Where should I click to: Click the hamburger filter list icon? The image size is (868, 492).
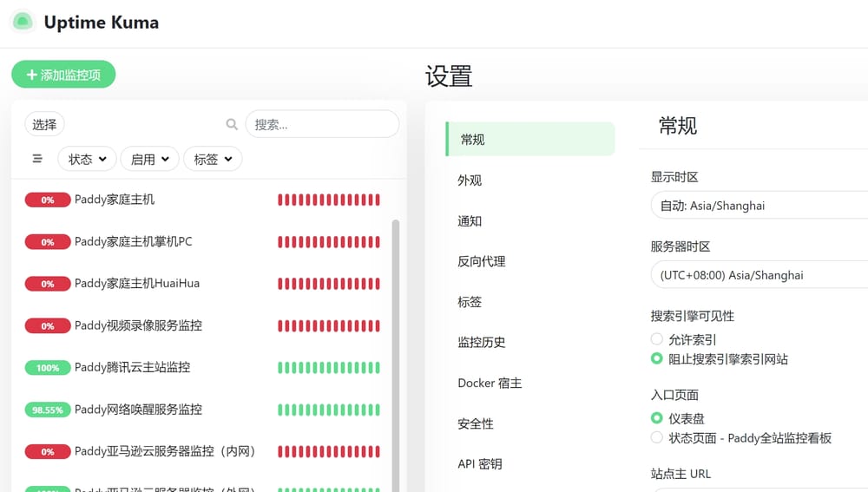(37, 159)
